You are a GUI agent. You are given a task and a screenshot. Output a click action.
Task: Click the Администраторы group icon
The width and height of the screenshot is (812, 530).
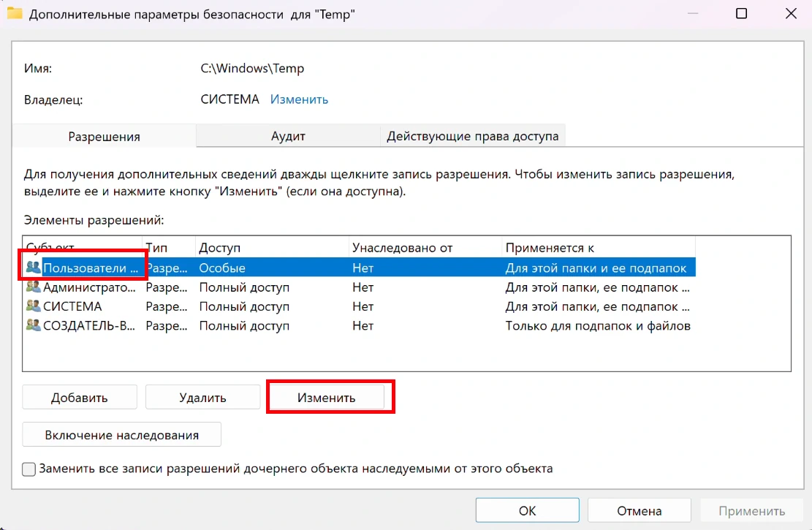33,287
